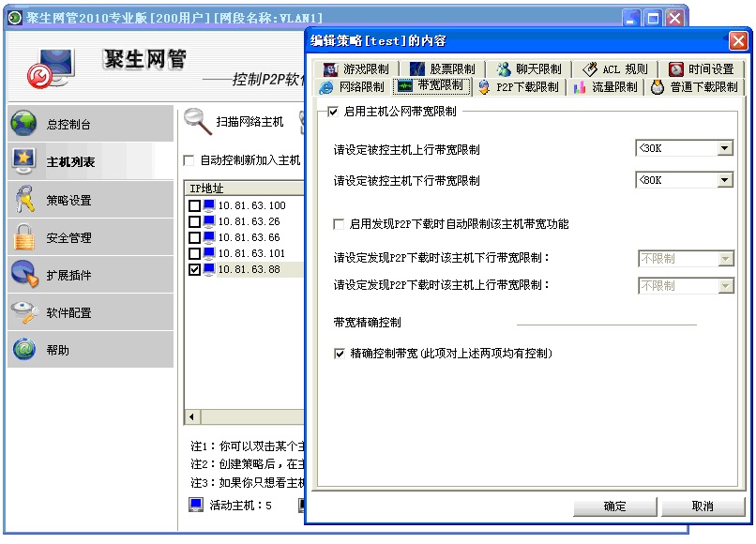
Task: Uncheck 启用主机公网带宽限制 checkbox
Action: coord(333,112)
